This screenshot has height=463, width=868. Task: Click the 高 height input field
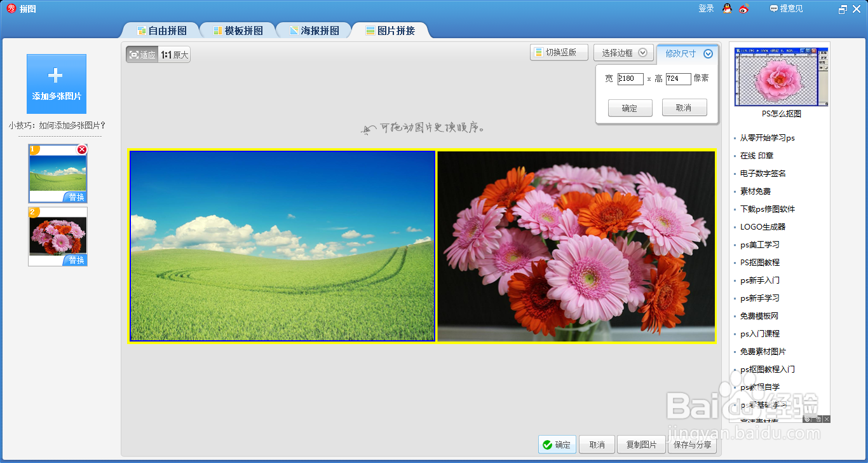click(x=679, y=79)
